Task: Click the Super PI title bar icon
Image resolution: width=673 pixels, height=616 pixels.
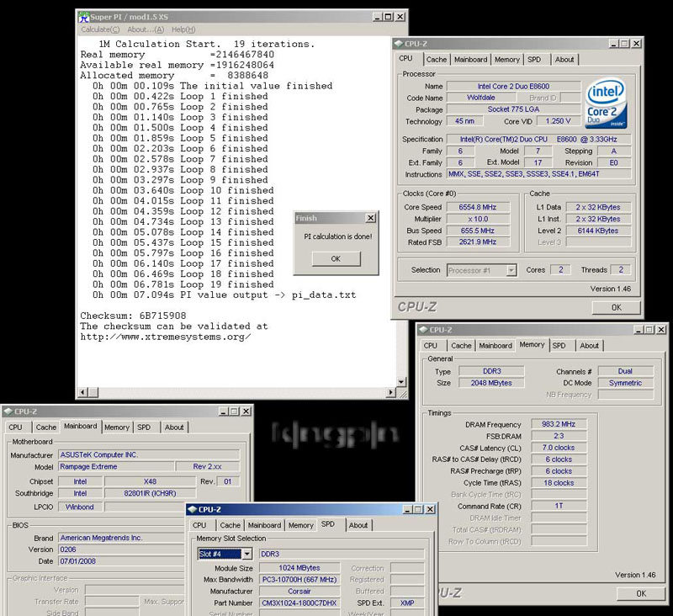Action: click(x=83, y=16)
